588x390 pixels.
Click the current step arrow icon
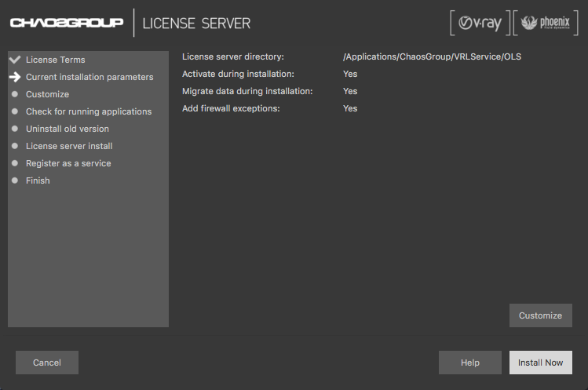pos(15,77)
